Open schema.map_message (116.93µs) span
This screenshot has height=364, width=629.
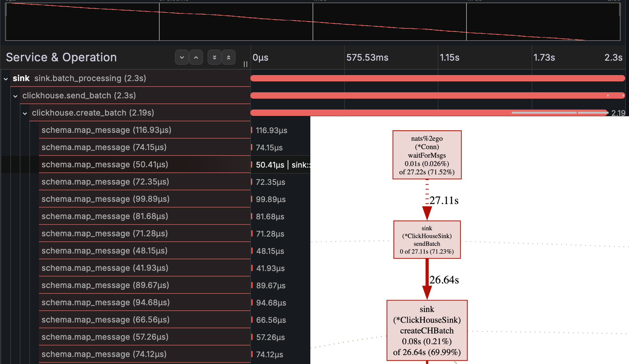[x=145, y=130]
